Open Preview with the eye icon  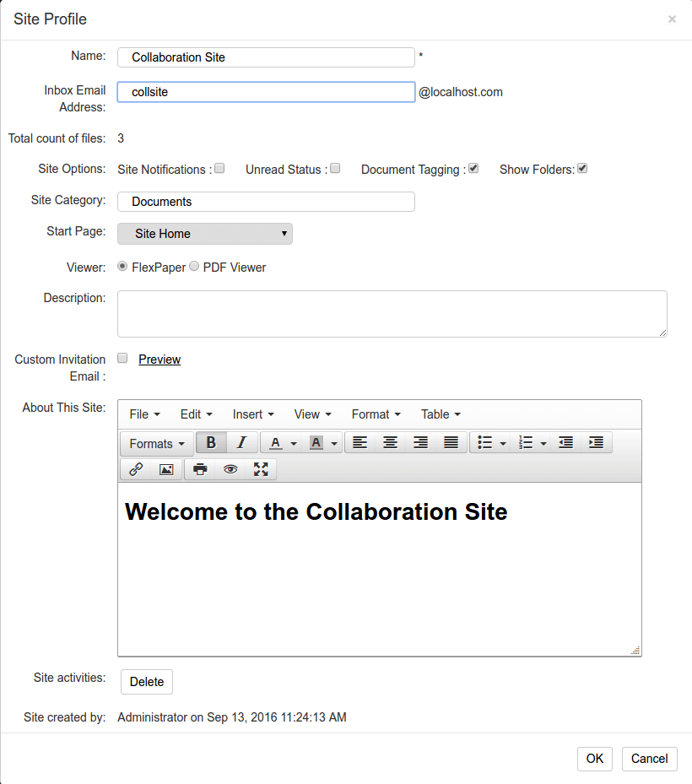tap(230, 469)
